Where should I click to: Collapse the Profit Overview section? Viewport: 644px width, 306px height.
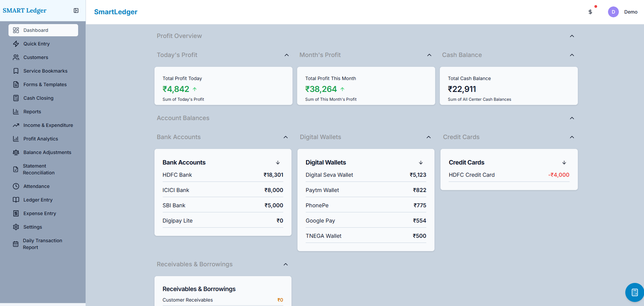tap(572, 36)
